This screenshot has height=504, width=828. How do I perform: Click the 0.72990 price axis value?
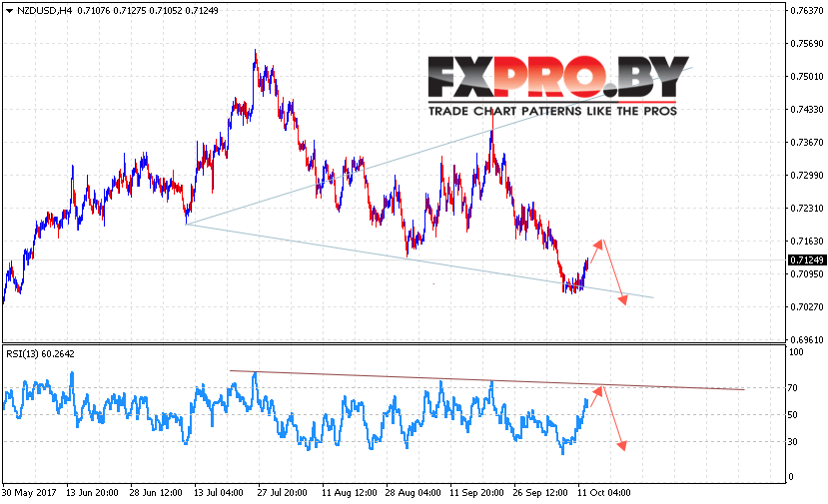pyautogui.click(x=807, y=176)
